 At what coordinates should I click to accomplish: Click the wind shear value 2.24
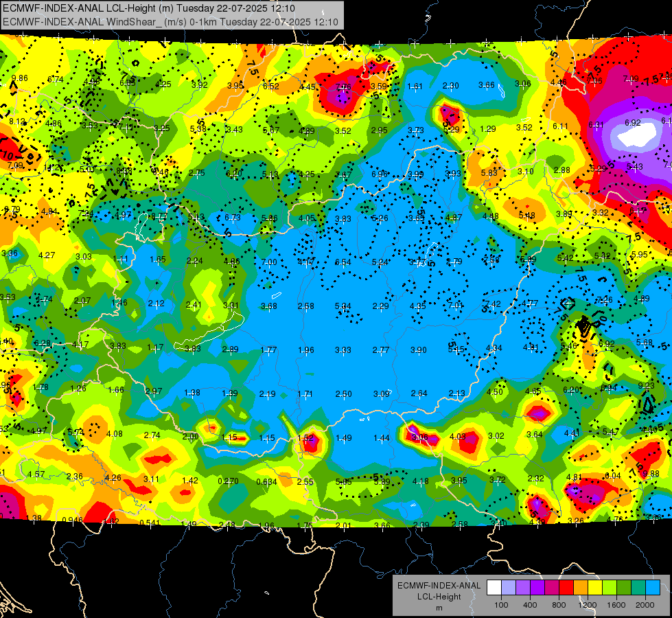[194, 260]
